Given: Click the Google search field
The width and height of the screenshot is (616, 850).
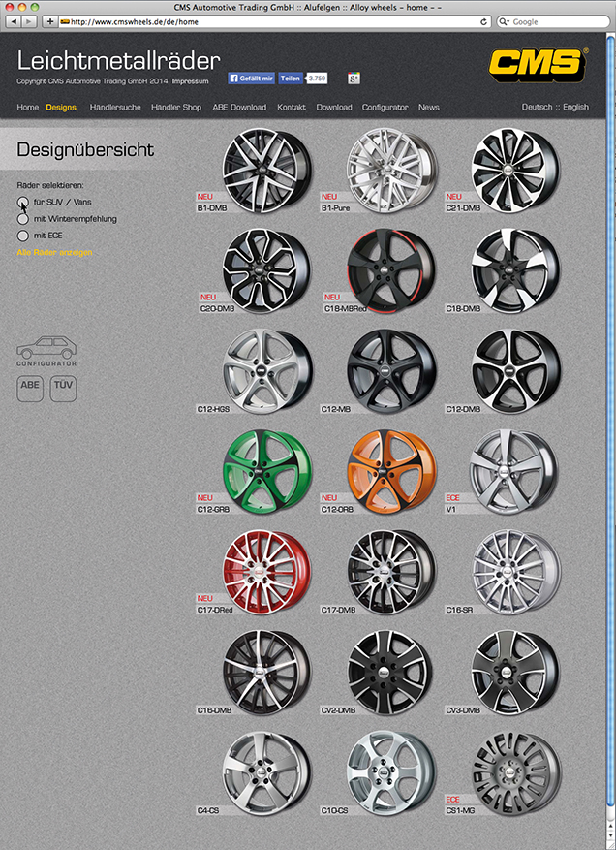Looking at the screenshot, I should tap(552, 20).
